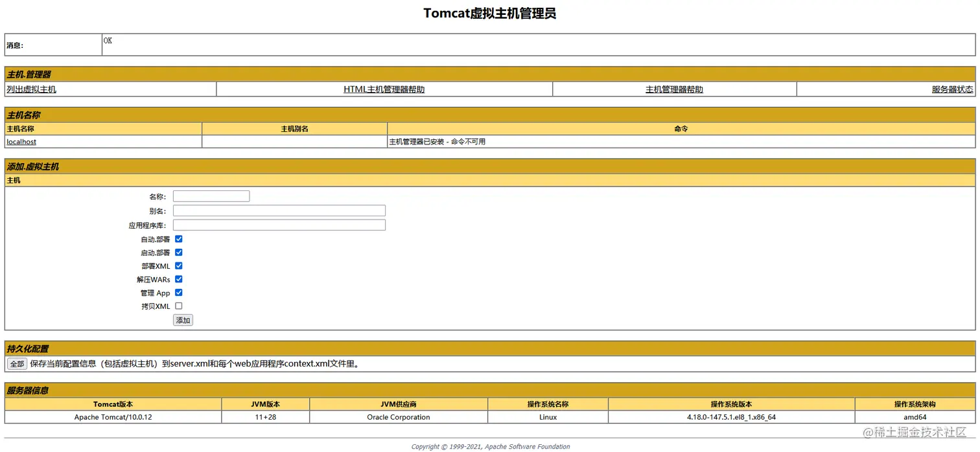Open HTML主机管理器帮助 link
This screenshot has width=980, height=452.
(384, 89)
